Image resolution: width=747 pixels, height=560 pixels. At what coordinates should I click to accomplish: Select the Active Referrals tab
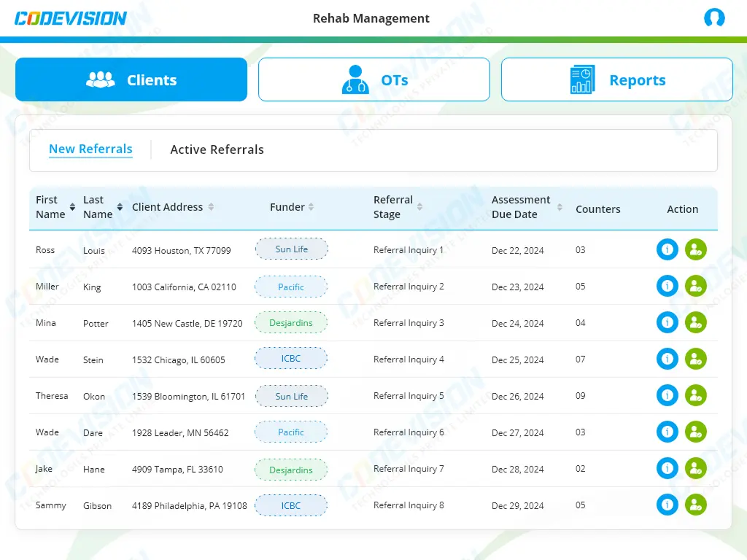click(217, 149)
